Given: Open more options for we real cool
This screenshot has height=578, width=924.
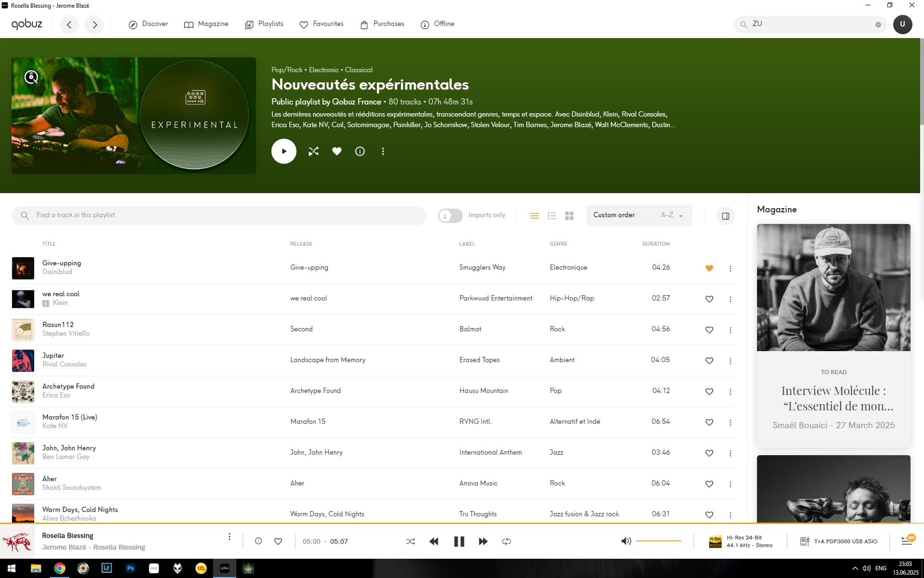Looking at the screenshot, I should tap(730, 299).
